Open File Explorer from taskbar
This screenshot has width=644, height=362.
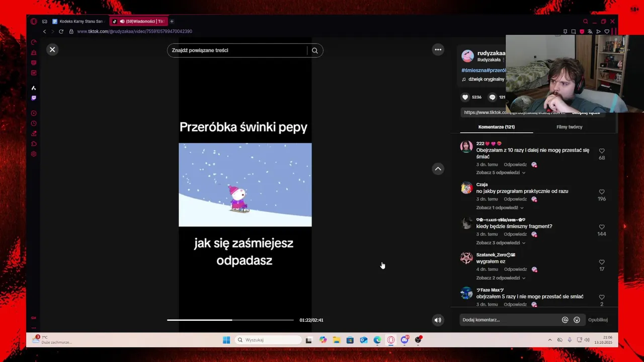click(x=337, y=340)
